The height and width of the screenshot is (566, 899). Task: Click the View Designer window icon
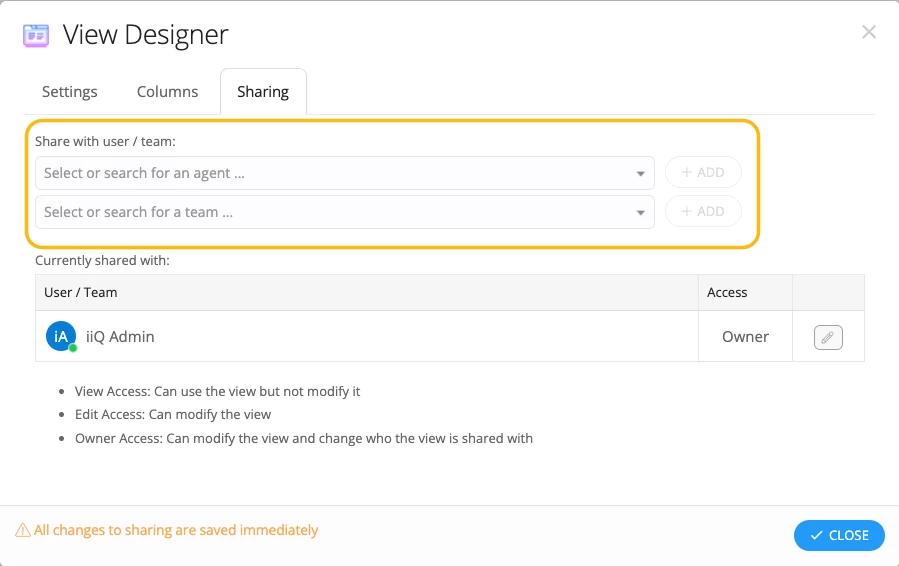36,35
